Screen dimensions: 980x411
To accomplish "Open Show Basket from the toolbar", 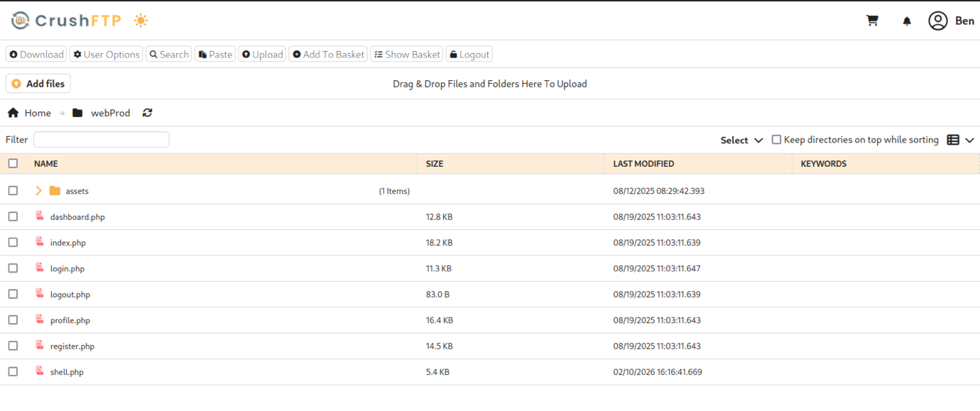I will (407, 55).
